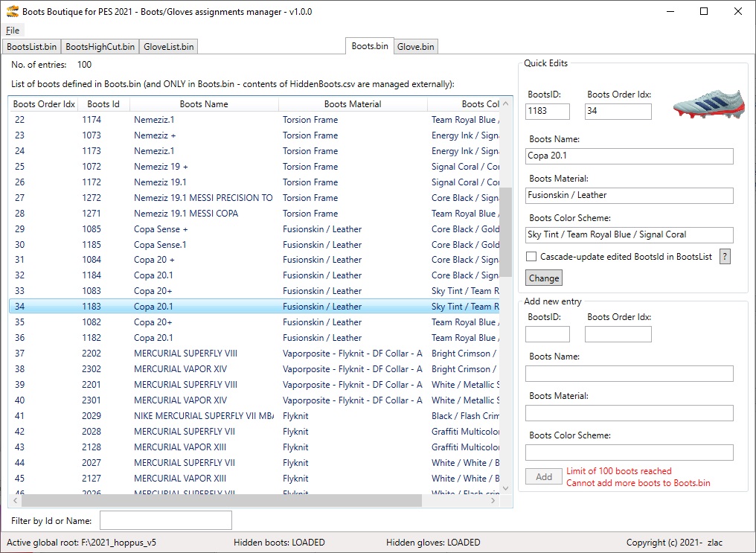Open the File menu

click(x=13, y=31)
